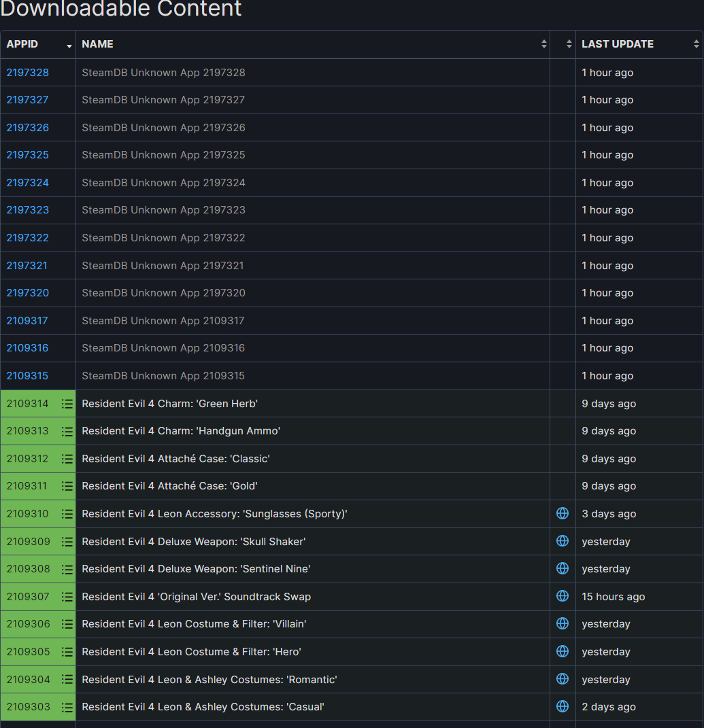704x728 pixels.
Task: Open list icon for app 2109307
Action: point(67,597)
